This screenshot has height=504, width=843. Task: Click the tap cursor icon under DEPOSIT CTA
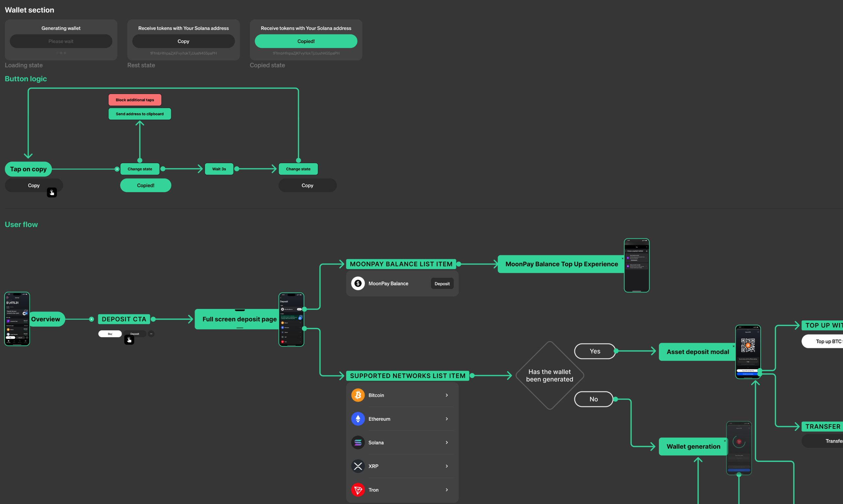click(x=129, y=340)
